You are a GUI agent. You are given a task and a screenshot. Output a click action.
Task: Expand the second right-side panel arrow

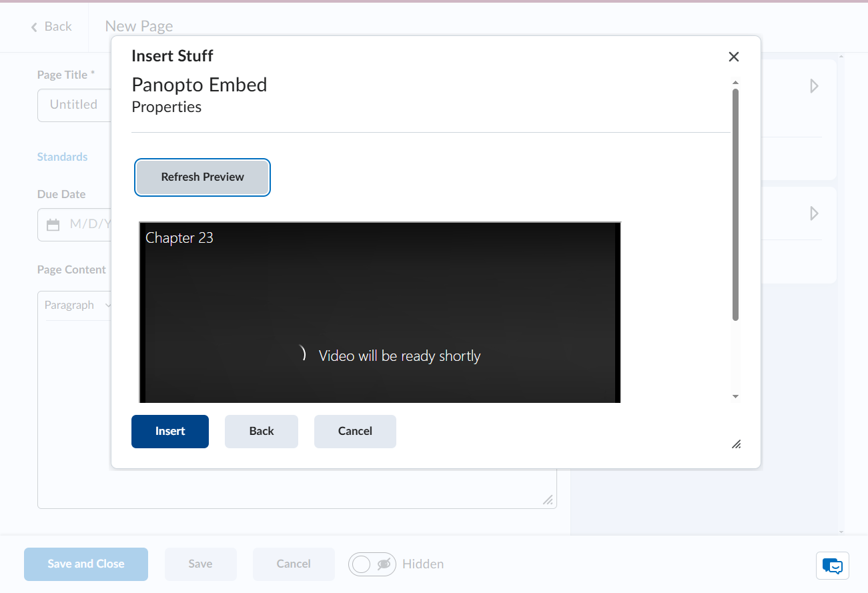coord(814,213)
